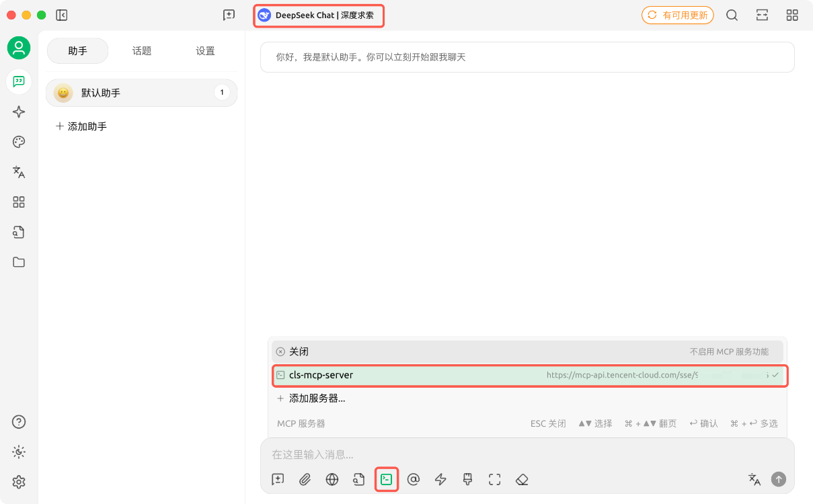Open the search magnifier icon
This screenshot has width=813, height=504.
tap(732, 15)
